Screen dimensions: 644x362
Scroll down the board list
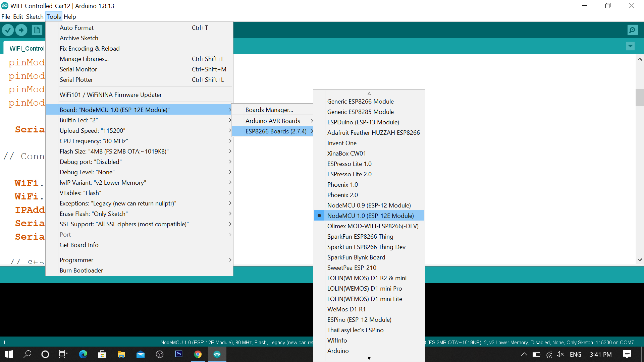pyautogui.click(x=369, y=358)
